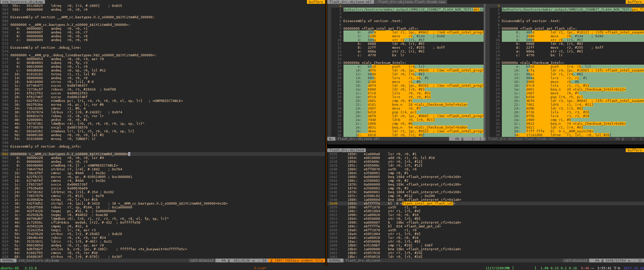Viewport: 644px width, 270px height.
Task: Click the NORMAL mode indicator for stm_bootcore.objdump
Action: point(8,260)
